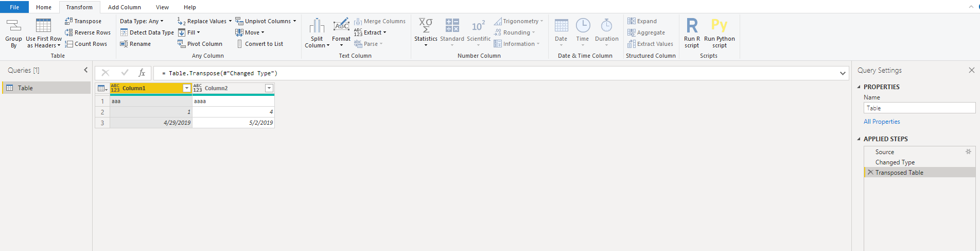Click the Detect Data Type icon
The image size is (980, 251).
[x=124, y=32]
